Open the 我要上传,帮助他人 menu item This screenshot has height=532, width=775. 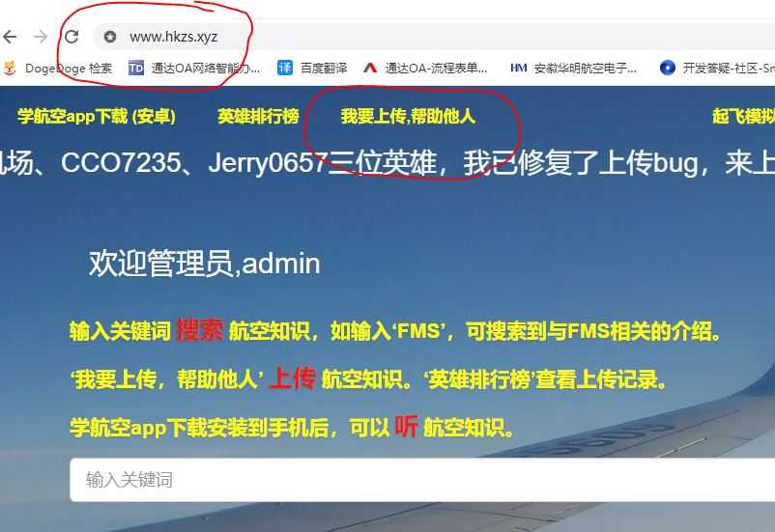pos(408,116)
